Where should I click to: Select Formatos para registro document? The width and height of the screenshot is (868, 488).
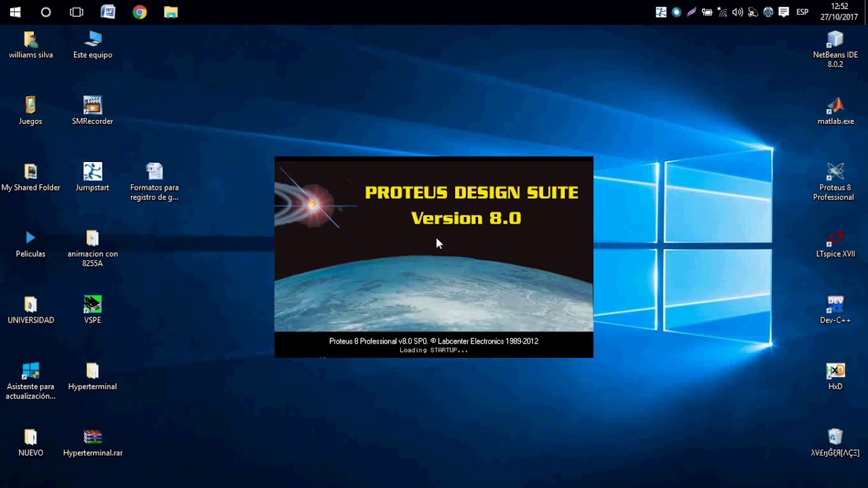(x=155, y=182)
